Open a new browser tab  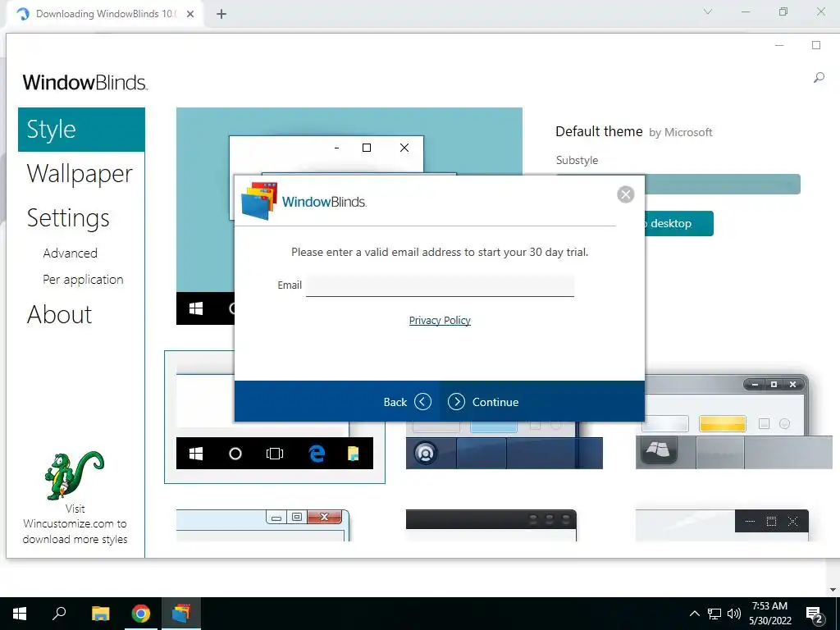coord(221,14)
